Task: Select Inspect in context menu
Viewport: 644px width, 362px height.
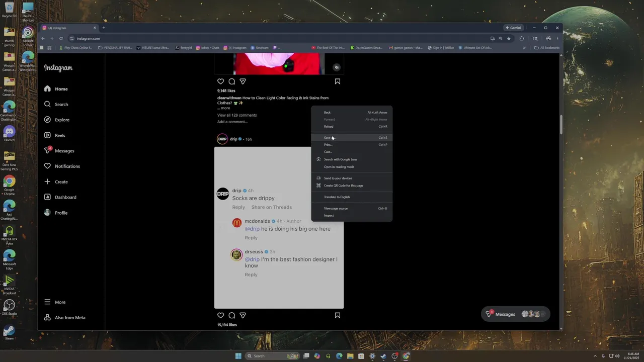Action: click(352, 216)
